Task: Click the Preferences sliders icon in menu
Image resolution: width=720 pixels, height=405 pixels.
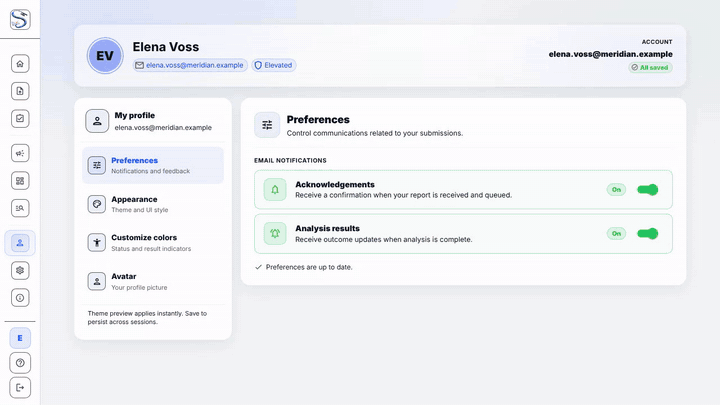Action: coord(97,165)
